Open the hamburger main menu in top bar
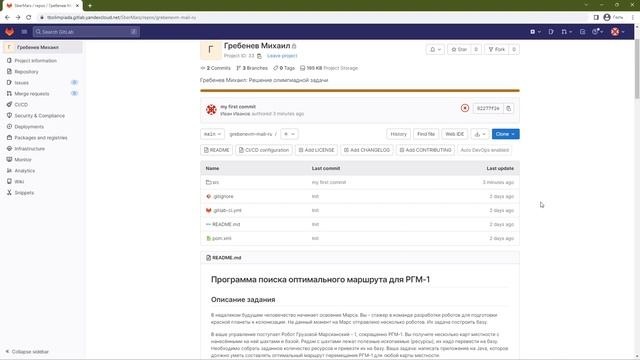640x360 pixels. (x=24, y=31)
